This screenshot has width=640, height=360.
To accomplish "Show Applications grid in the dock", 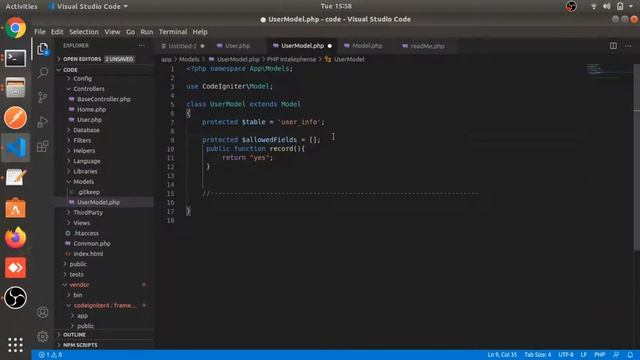I will click(16, 345).
